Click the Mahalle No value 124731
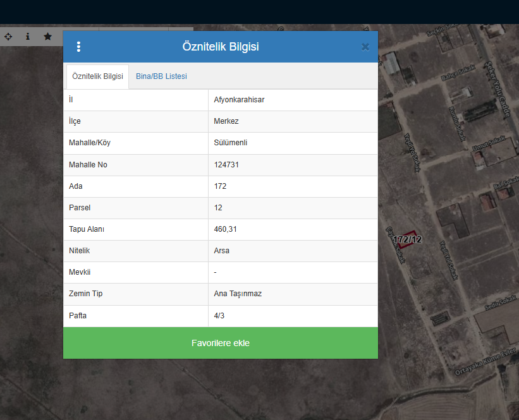The height and width of the screenshot is (420, 519). [x=226, y=165]
